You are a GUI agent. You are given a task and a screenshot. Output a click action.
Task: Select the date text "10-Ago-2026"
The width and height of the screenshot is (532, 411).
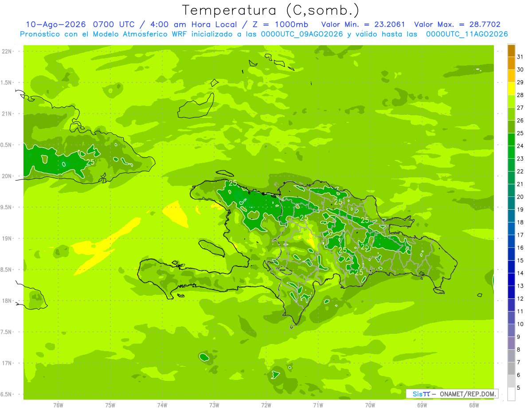click(x=56, y=24)
